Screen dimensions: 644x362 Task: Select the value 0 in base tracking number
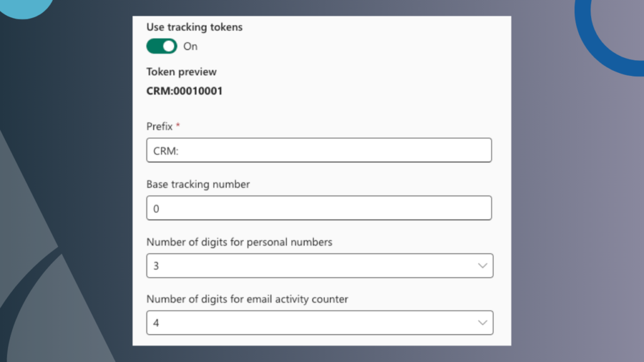click(157, 207)
